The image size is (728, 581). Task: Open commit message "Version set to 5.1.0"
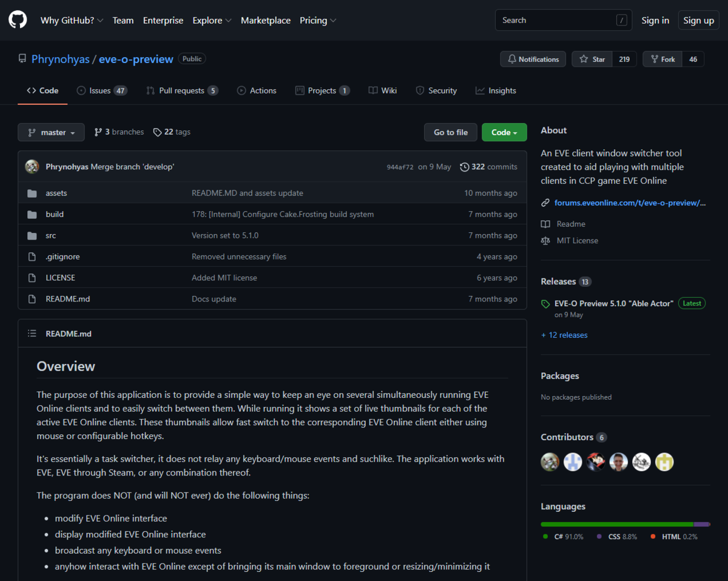[x=225, y=235]
